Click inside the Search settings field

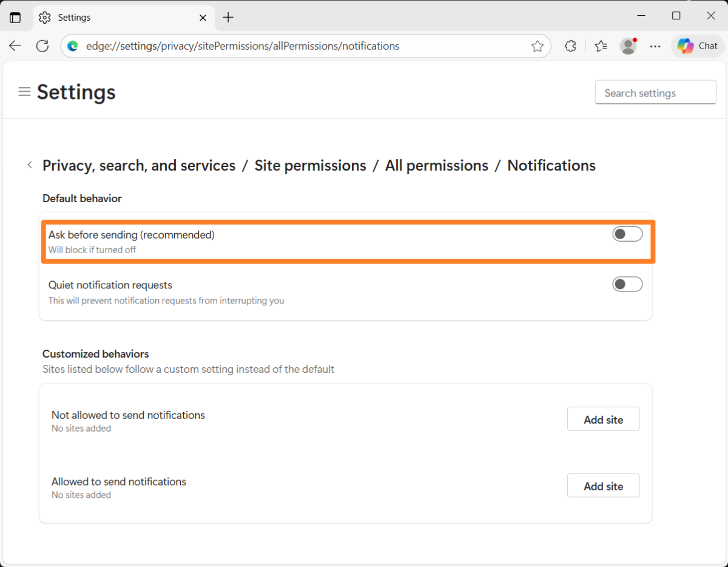[x=655, y=92]
